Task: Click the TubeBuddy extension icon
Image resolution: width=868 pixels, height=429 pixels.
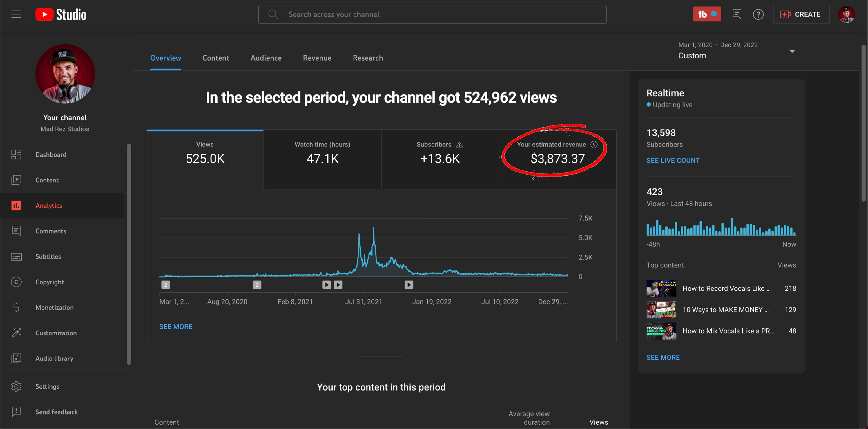Action: click(707, 14)
